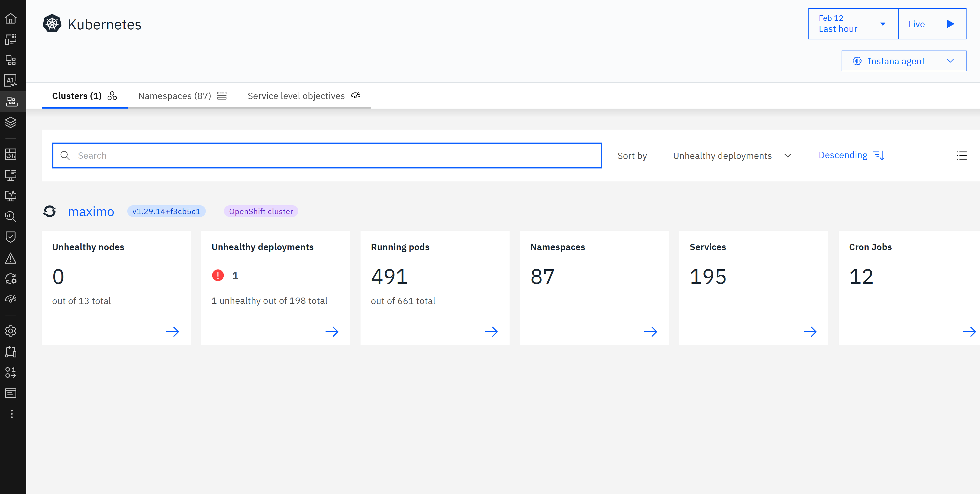Image resolution: width=980 pixels, height=494 pixels.
Task: Click the 491 Running pods value
Action: [x=390, y=277]
